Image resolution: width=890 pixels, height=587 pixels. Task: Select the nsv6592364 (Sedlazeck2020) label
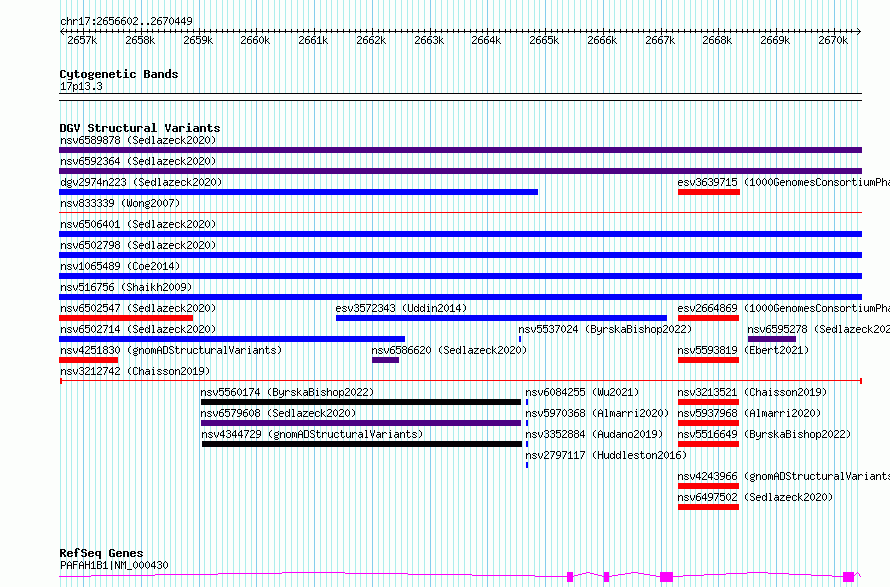[x=138, y=161]
